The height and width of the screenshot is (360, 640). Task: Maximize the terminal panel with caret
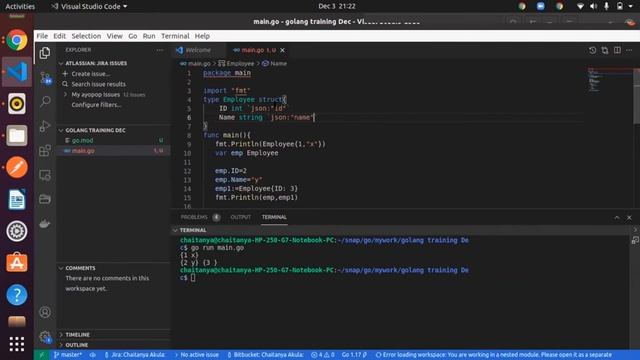point(617,218)
